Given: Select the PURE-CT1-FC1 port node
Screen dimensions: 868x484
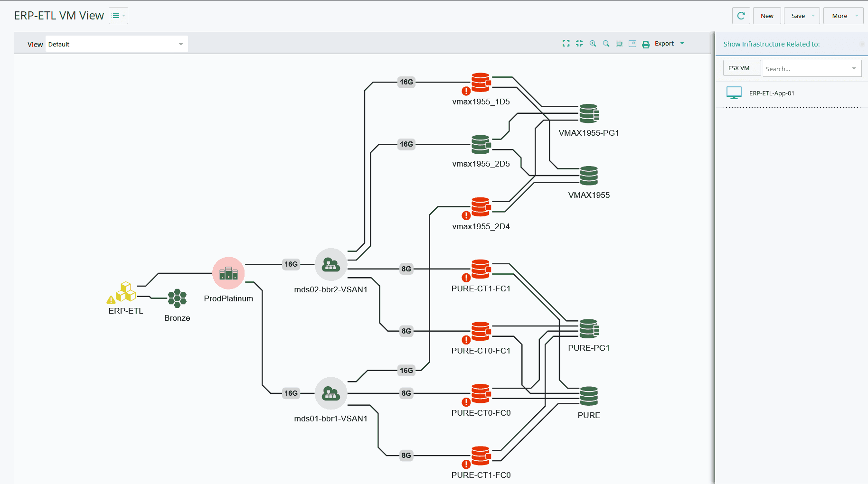Looking at the screenshot, I should 481,269.
